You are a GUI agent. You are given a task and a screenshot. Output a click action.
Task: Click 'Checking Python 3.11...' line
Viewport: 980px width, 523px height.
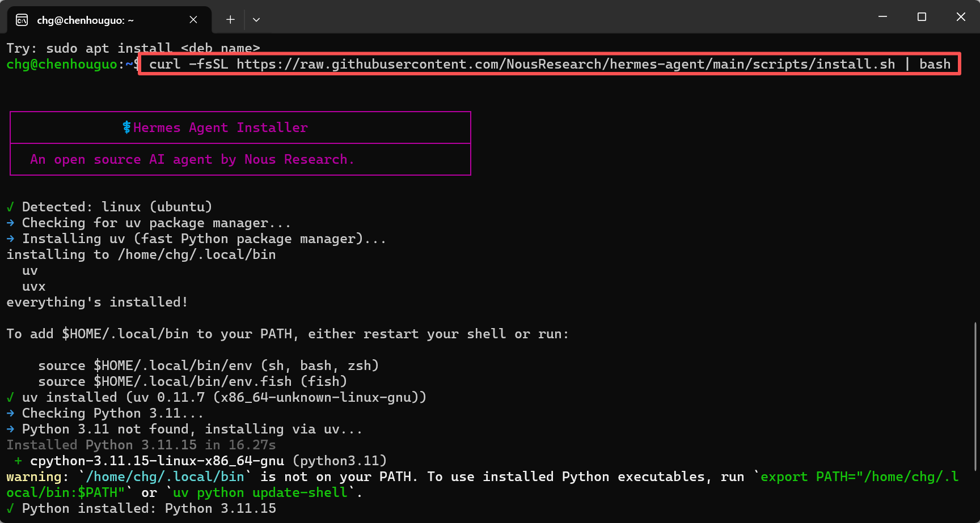click(x=105, y=413)
